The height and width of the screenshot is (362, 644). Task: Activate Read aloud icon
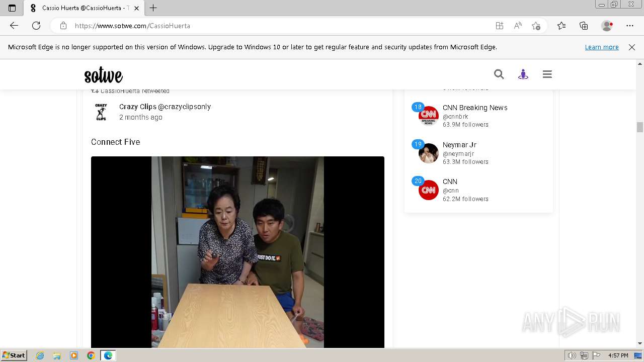[518, 26]
